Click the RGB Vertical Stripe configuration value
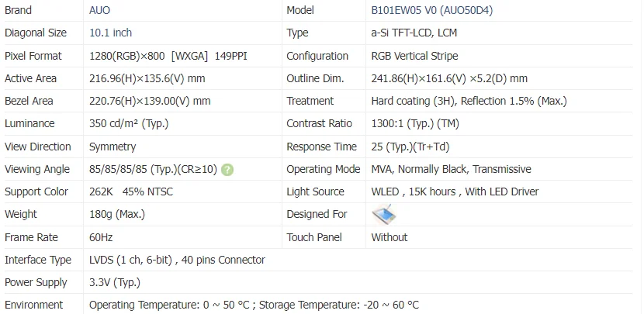Screen dimensions: 644x314 click(x=414, y=56)
